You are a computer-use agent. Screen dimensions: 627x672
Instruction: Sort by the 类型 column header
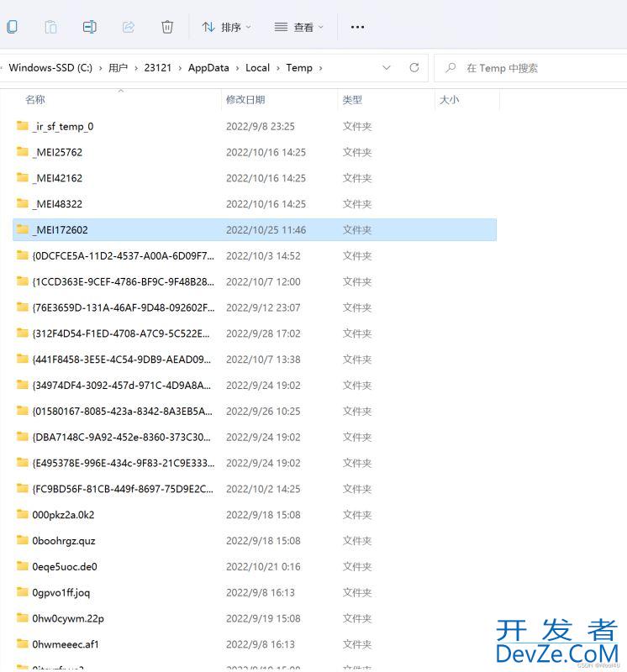coord(352,99)
